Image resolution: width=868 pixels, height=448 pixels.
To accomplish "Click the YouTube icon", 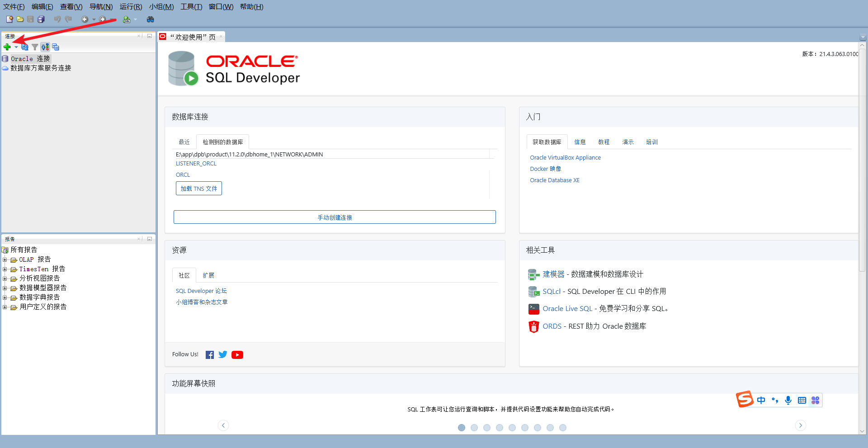I will [237, 355].
